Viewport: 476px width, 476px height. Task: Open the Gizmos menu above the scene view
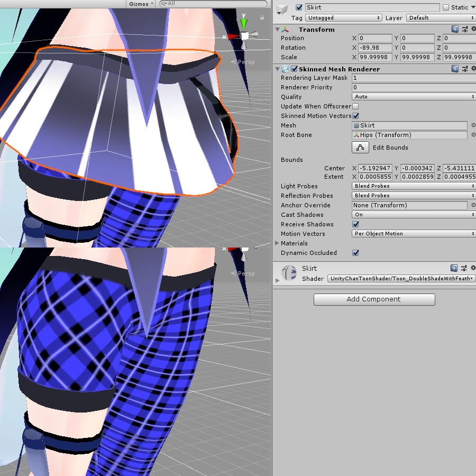[139, 4]
